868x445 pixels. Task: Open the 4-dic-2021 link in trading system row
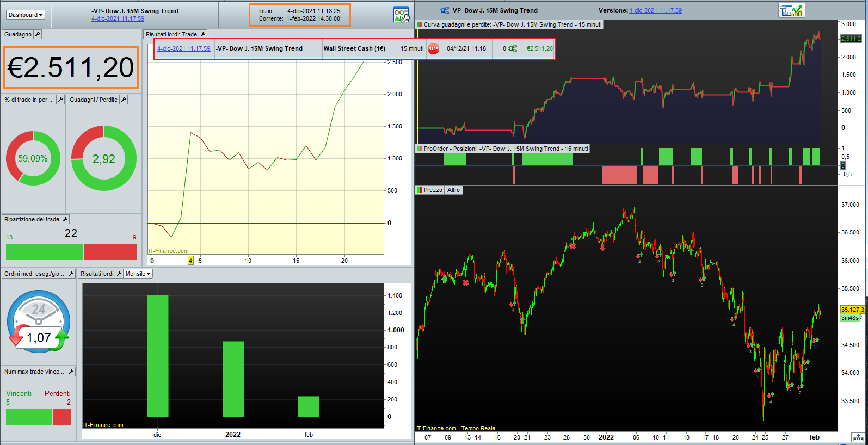[183, 48]
